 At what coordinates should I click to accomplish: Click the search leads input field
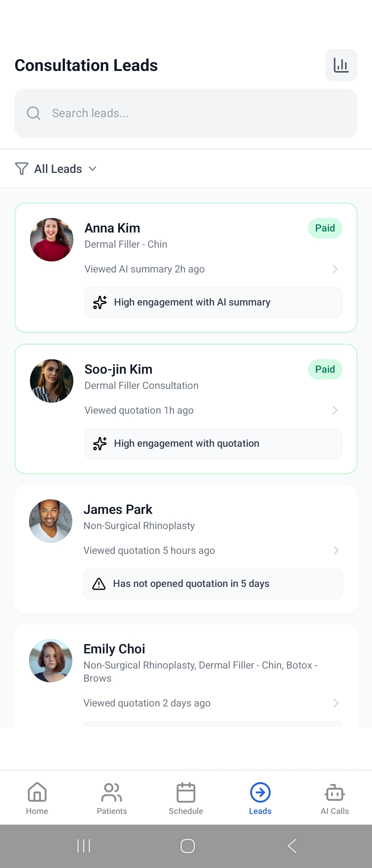pyautogui.click(x=186, y=113)
